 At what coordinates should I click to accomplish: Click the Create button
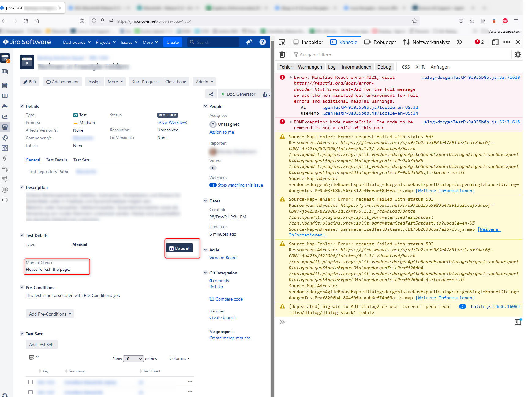click(x=173, y=42)
